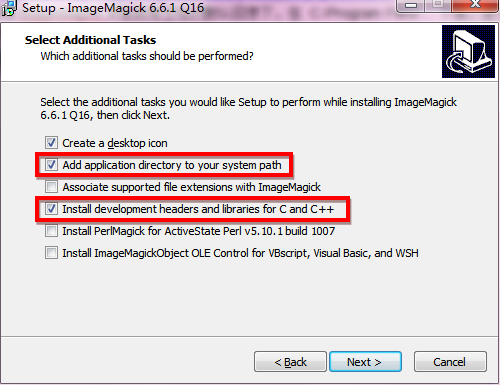Click the installer icon in title bar
500x385 pixels.
[x=9, y=8]
